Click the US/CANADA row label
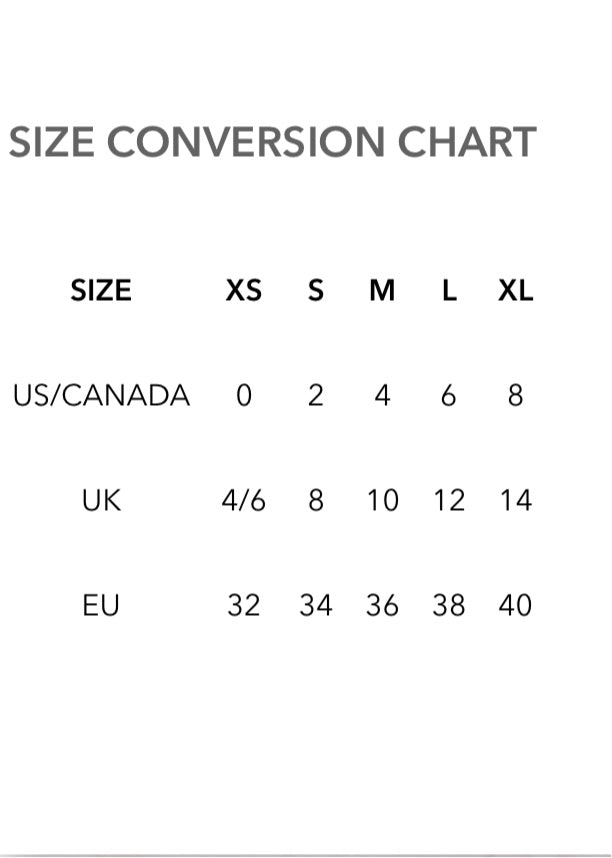Screen dimensions: 612x858 coord(101,396)
